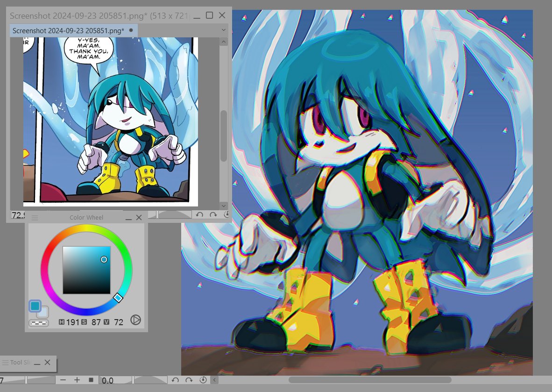Click the brightness value 72
Viewport: 552px width, 392px height.
119,322
